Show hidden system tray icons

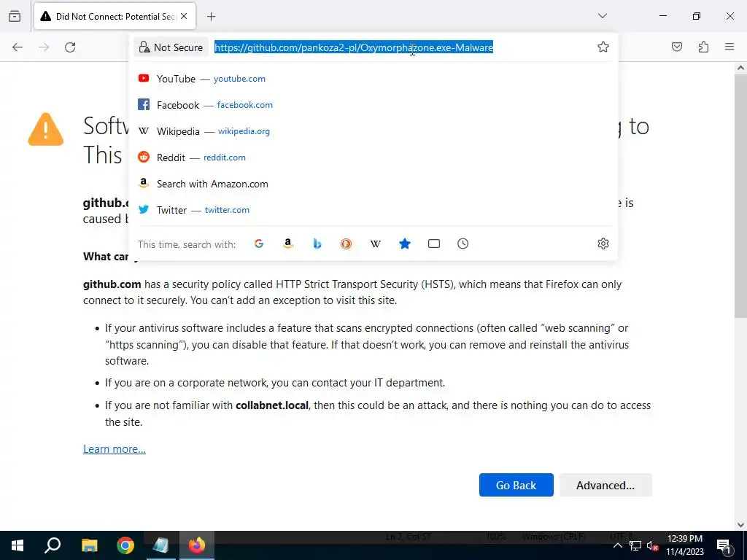pos(617,545)
